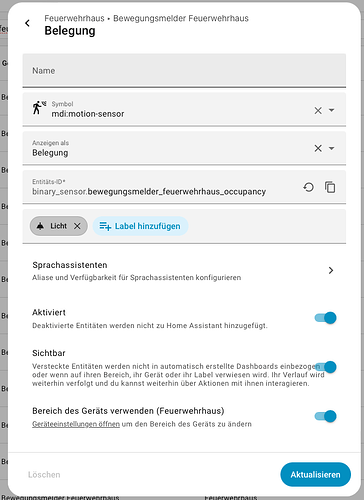Toggle the Sichtbar switch

tap(325, 367)
